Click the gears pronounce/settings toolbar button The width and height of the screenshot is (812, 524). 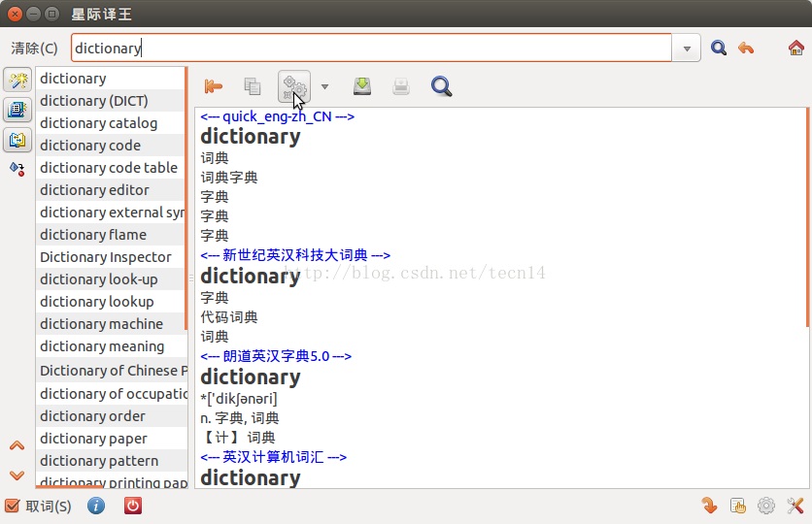coord(294,86)
